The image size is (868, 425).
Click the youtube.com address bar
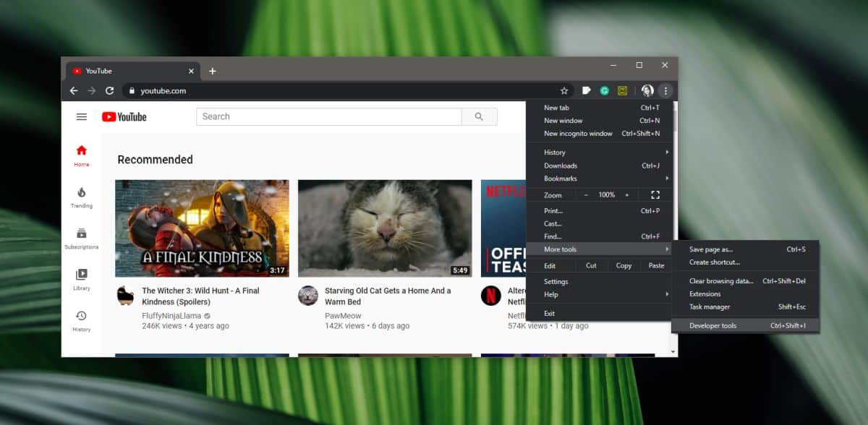[347, 91]
